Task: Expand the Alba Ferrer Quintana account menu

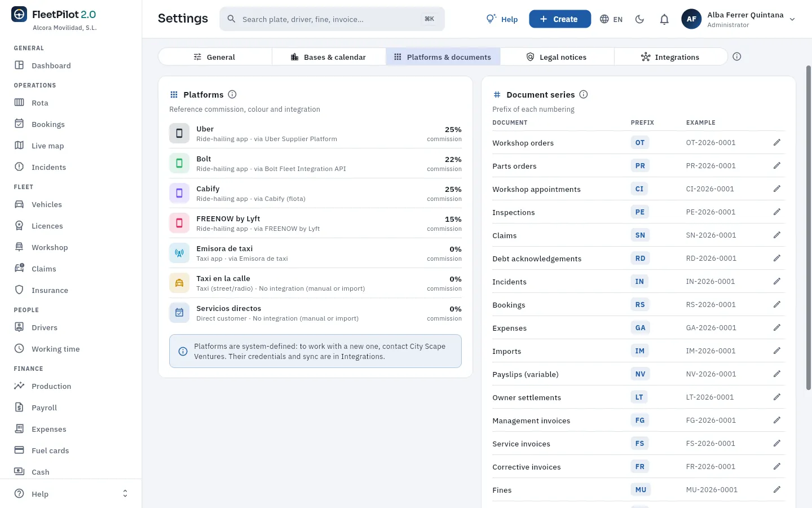Action: tap(739, 19)
